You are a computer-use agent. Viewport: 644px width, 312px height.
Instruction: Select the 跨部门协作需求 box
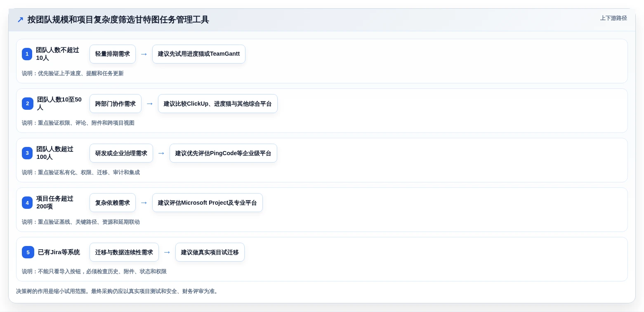[x=116, y=104]
